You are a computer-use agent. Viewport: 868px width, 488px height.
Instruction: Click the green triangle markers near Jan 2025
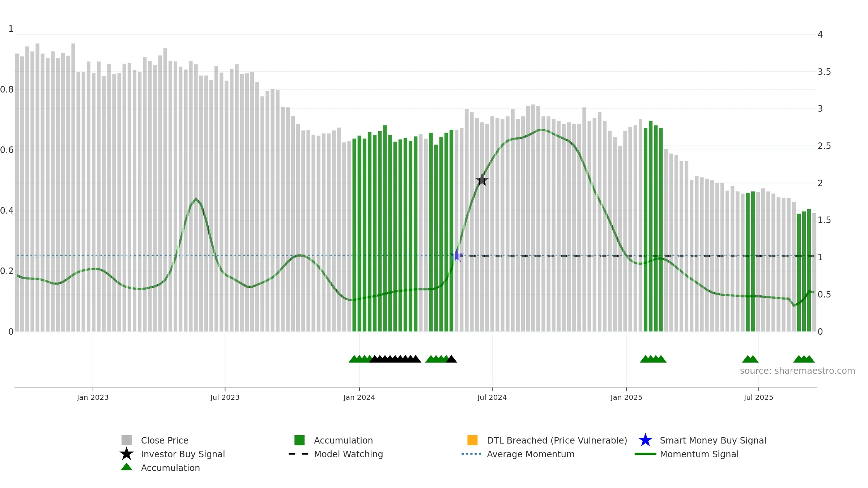tap(653, 359)
